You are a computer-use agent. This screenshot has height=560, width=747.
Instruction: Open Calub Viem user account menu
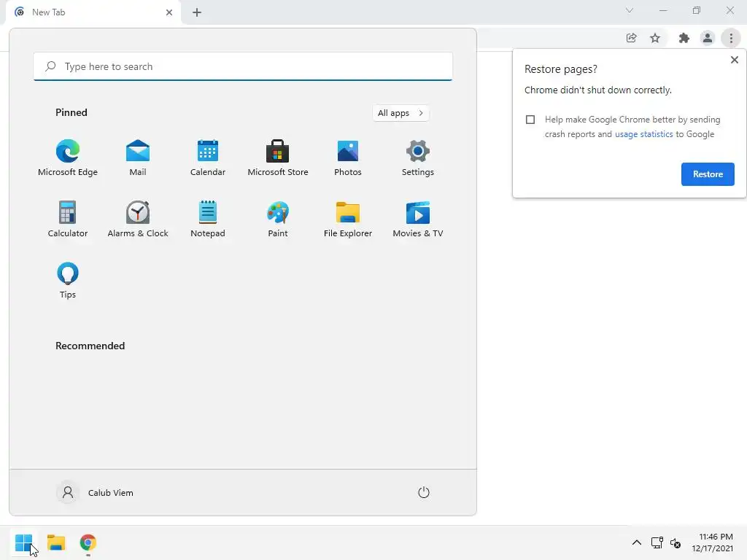(x=96, y=492)
